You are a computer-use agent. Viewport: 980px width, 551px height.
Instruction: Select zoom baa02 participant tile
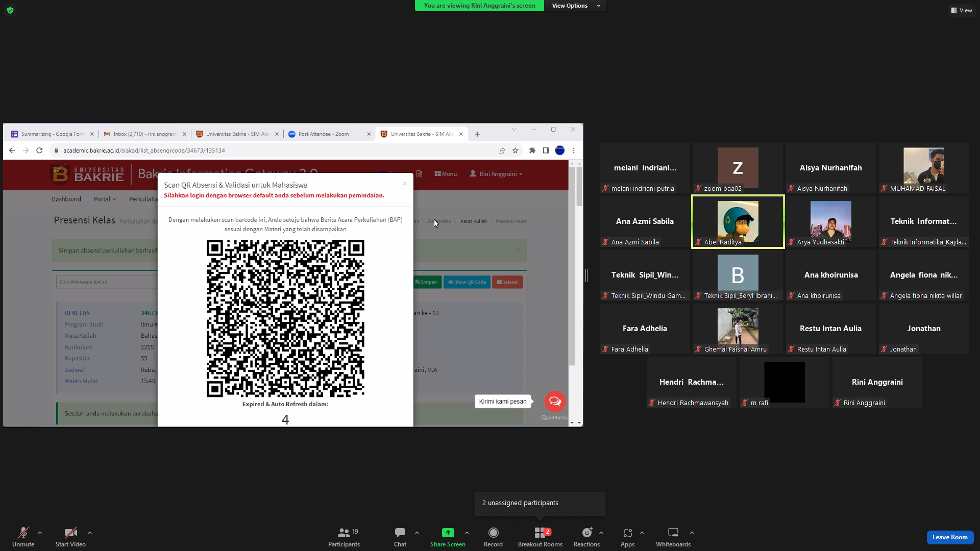738,168
